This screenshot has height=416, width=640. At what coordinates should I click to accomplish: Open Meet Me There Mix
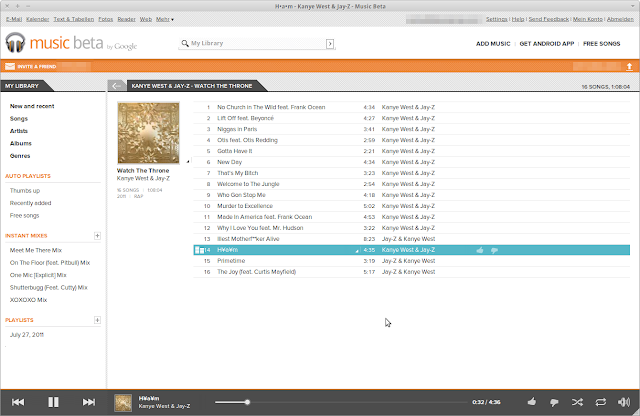coord(36,250)
